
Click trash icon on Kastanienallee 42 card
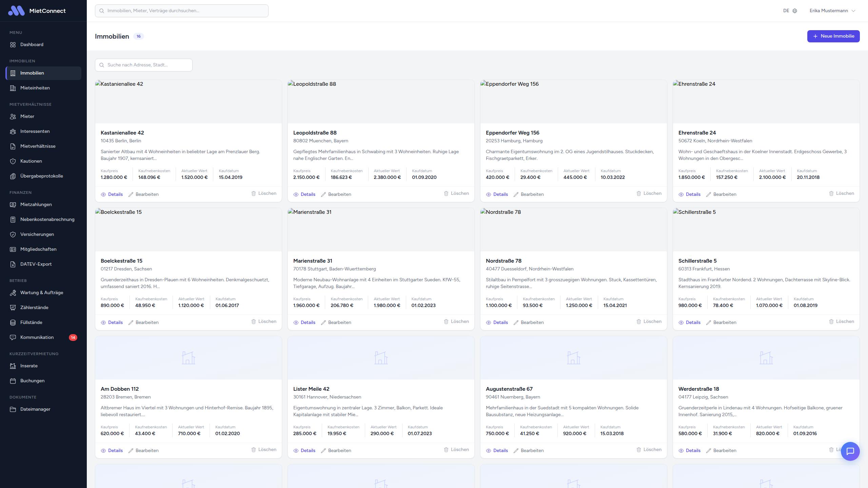tap(254, 194)
